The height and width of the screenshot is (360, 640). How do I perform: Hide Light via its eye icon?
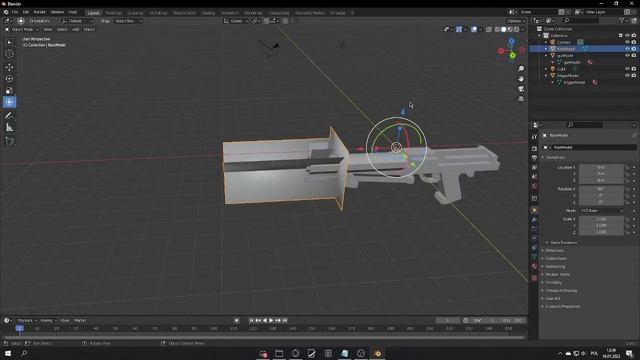coord(627,69)
